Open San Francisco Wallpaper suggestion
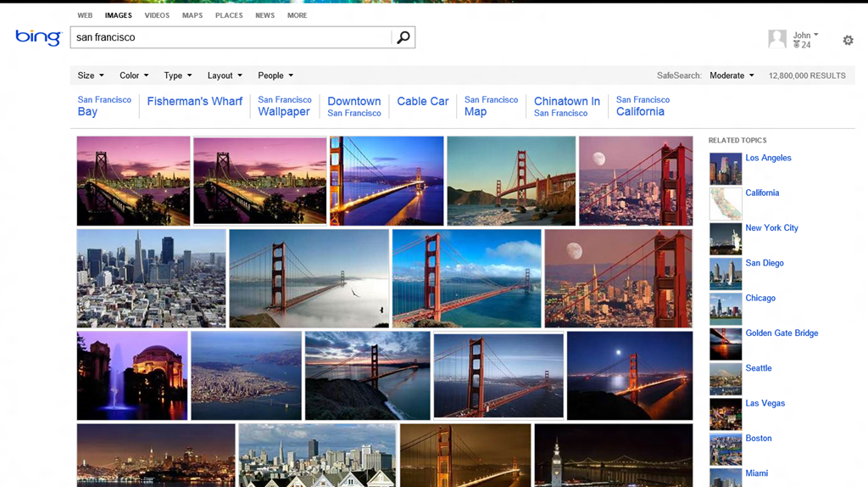The height and width of the screenshot is (487, 868). point(285,106)
